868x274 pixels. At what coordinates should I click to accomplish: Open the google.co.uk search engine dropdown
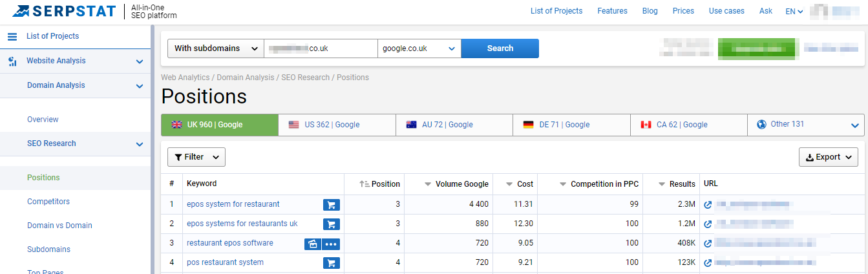point(419,48)
